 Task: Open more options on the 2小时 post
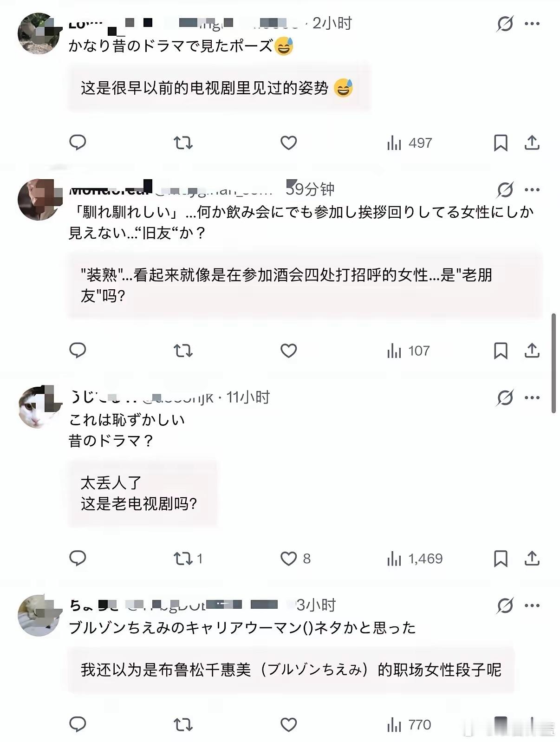(x=532, y=23)
